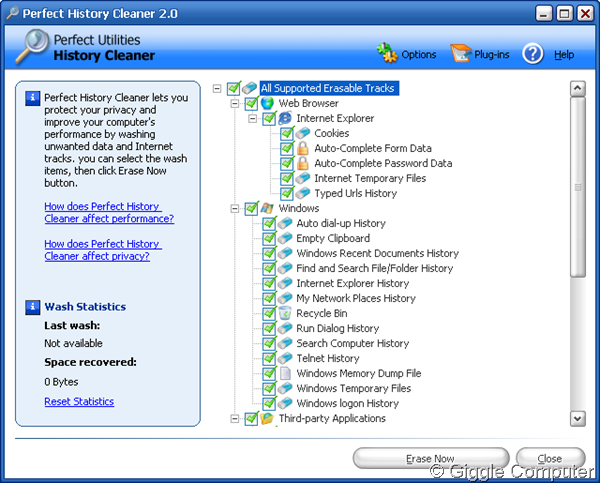Open Options via the gear puzzle icon
Viewport: 600px width, 483px height.
point(387,53)
